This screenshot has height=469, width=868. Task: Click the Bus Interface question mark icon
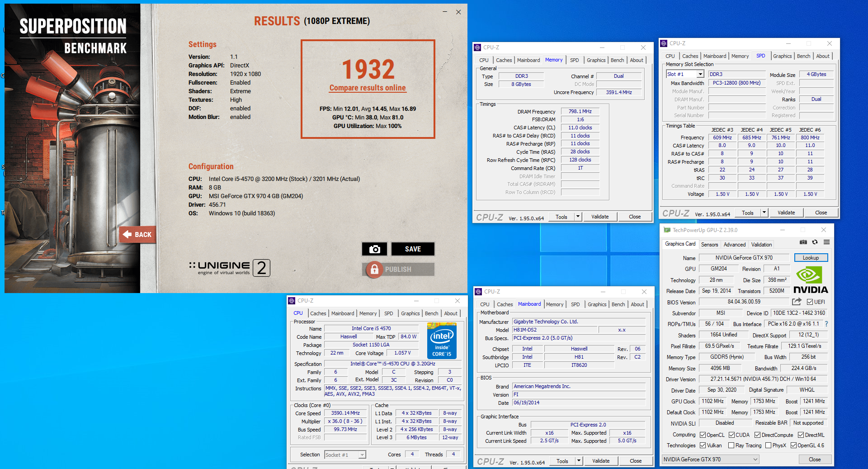pyautogui.click(x=826, y=324)
